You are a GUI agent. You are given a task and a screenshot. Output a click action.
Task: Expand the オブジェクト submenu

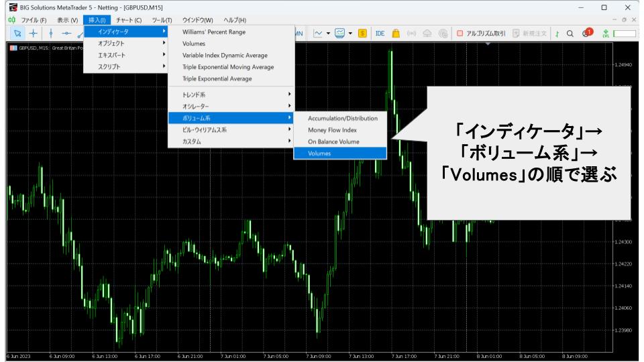[x=125, y=43]
